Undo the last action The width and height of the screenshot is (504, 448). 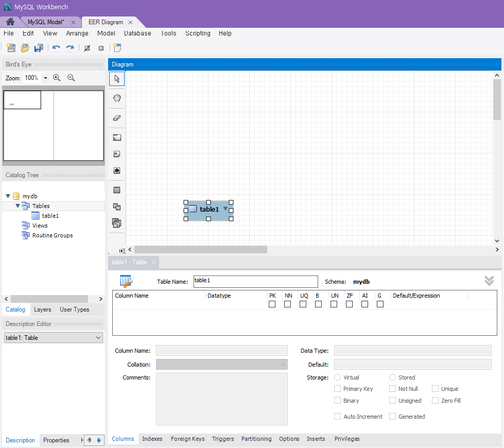click(x=56, y=48)
